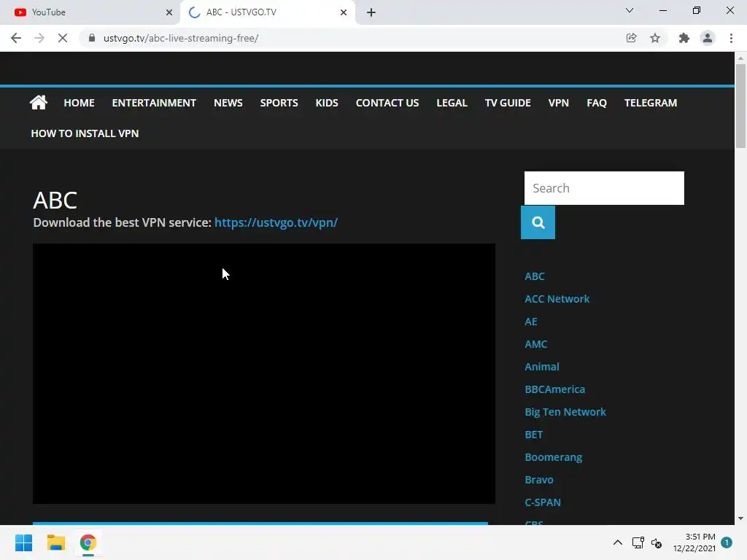The width and height of the screenshot is (747, 560).
Task: Open the Boomerang channel link
Action: click(x=553, y=457)
